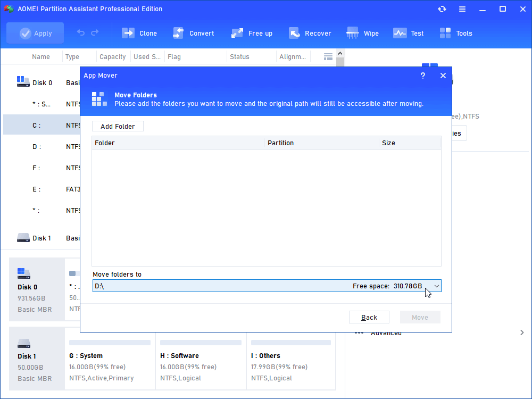Screen dimensions: 532x399
Task: Open the Convert tool
Action: tap(193, 33)
